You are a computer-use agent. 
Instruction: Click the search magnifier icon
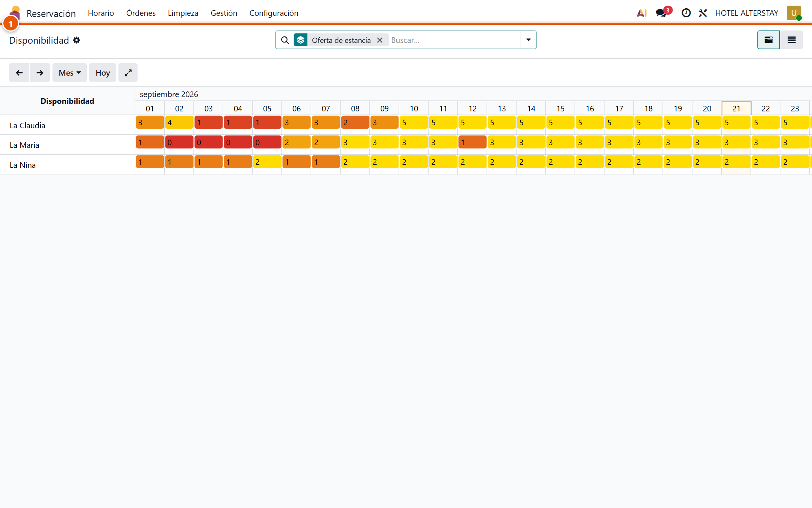(285, 40)
